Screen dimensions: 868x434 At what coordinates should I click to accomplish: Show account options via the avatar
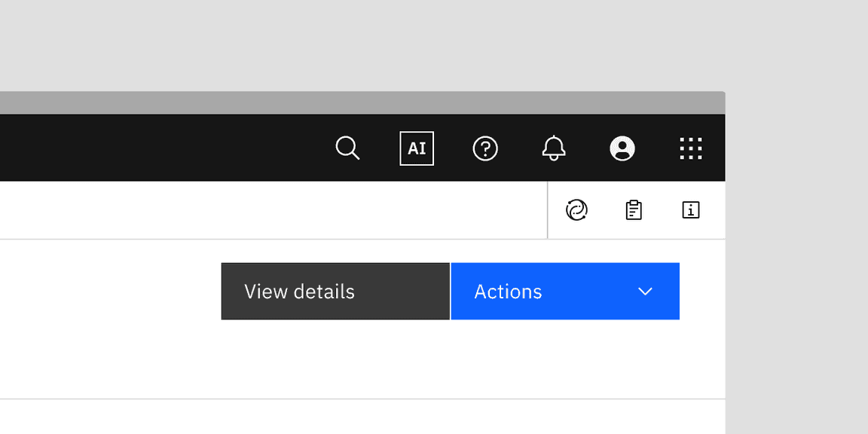pyautogui.click(x=622, y=148)
